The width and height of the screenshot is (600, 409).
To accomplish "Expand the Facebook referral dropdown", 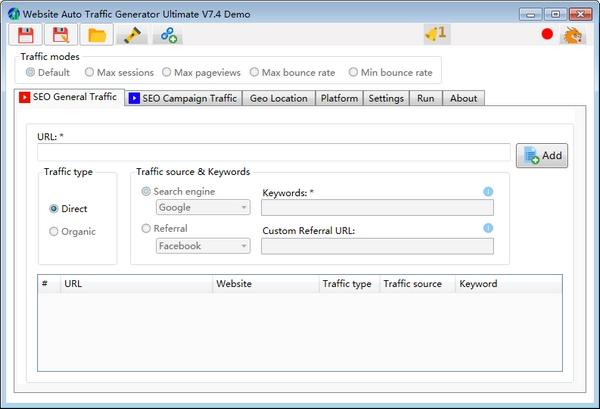I will click(x=203, y=246).
